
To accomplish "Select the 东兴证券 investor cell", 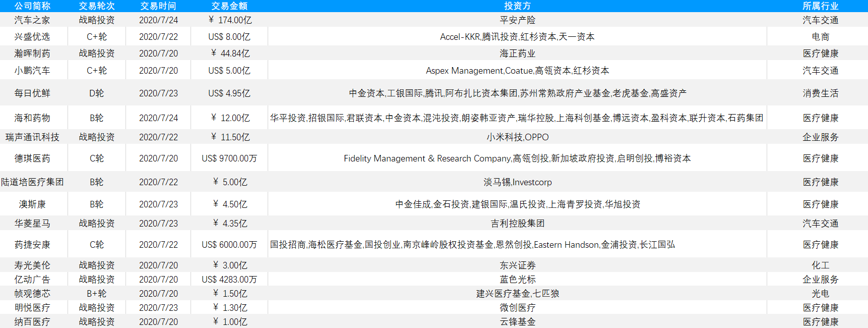I will [x=518, y=265].
